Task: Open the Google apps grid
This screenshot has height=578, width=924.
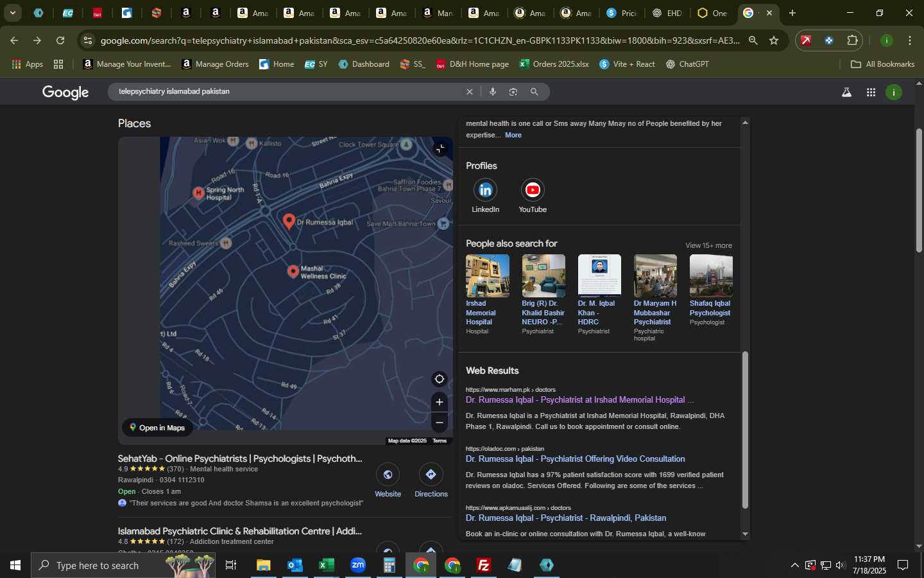Action: [871, 92]
